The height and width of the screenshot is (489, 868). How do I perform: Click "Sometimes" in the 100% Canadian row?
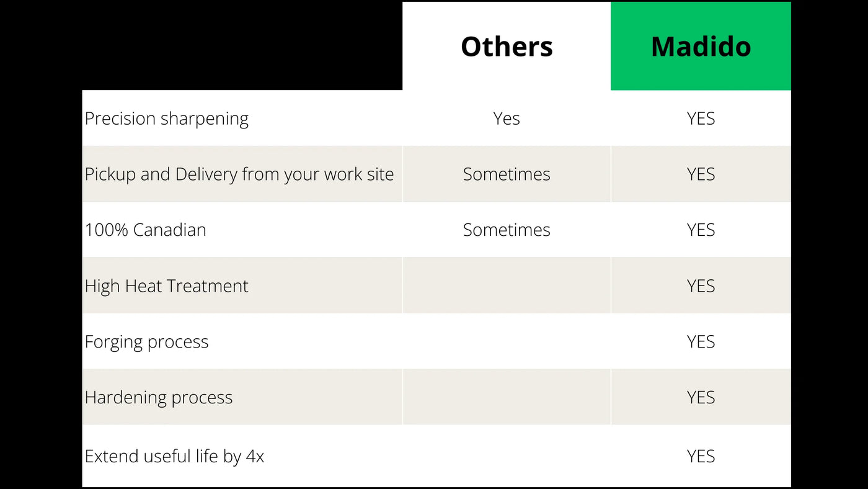507,230
